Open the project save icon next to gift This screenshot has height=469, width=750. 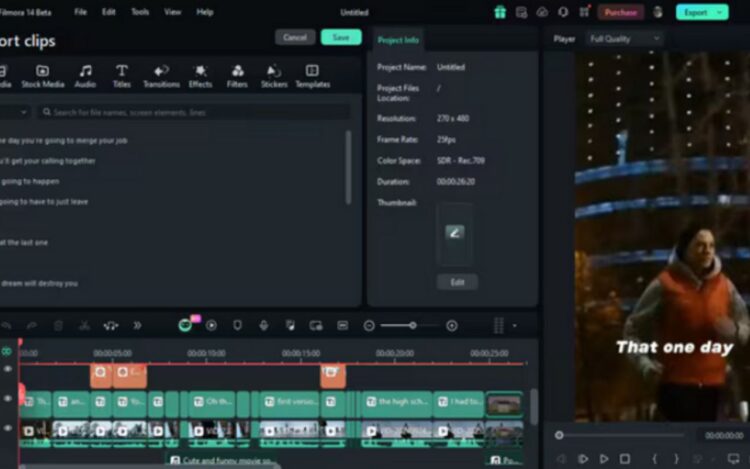point(521,12)
